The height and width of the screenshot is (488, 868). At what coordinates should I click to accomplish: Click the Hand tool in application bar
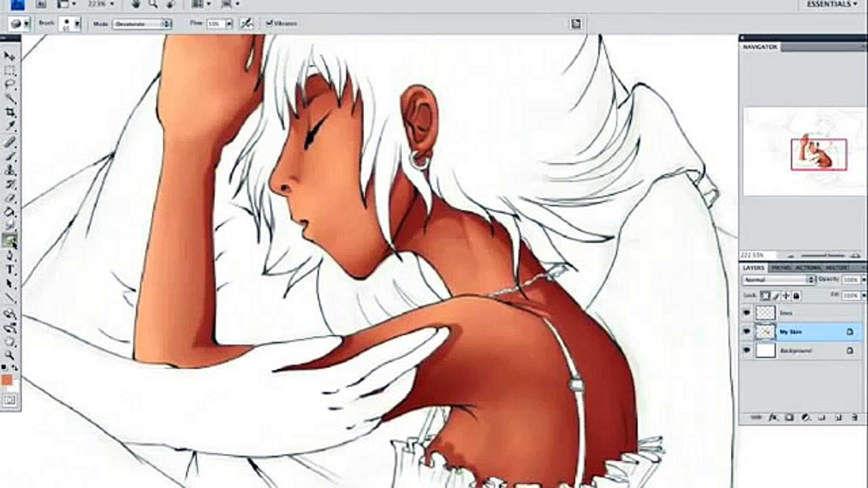pos(136,5)
